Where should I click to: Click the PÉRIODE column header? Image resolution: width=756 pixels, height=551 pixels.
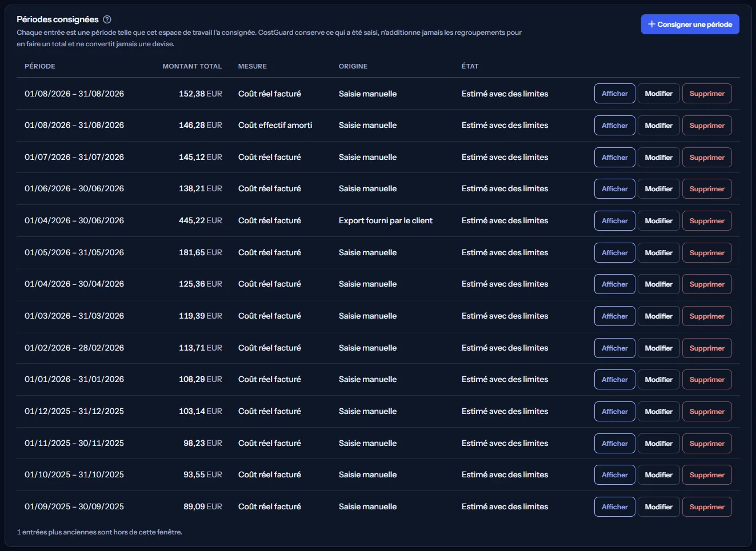point(40,66)
